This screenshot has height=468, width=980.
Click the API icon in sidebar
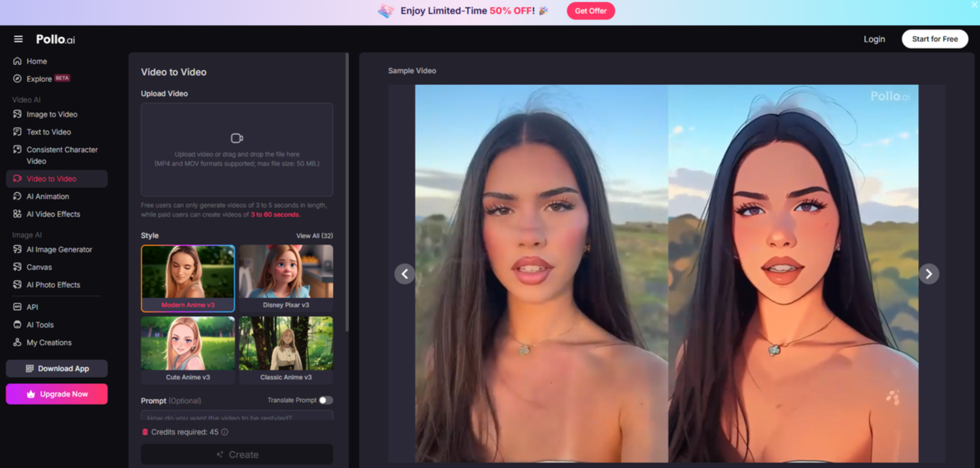click(17, 307)
